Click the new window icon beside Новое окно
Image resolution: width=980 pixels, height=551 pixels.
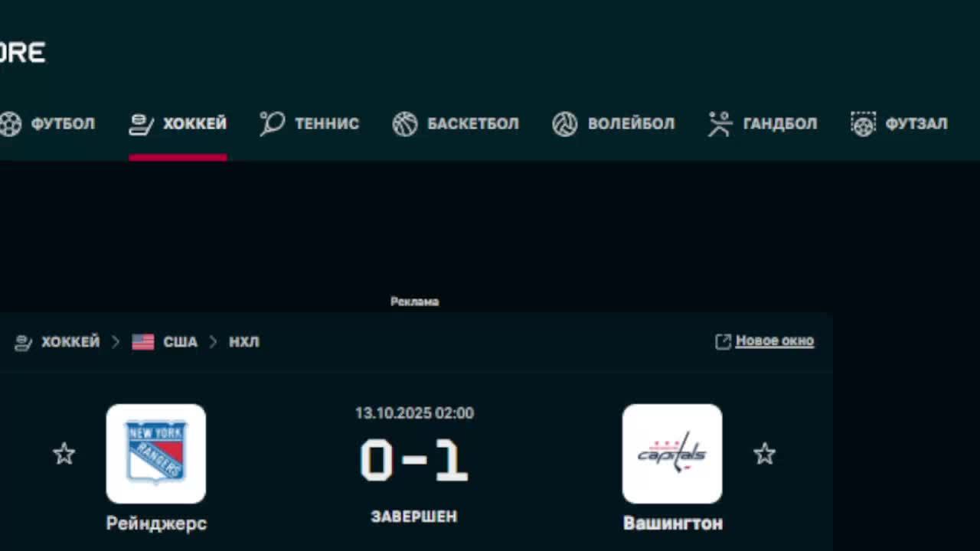coord(723,341)
